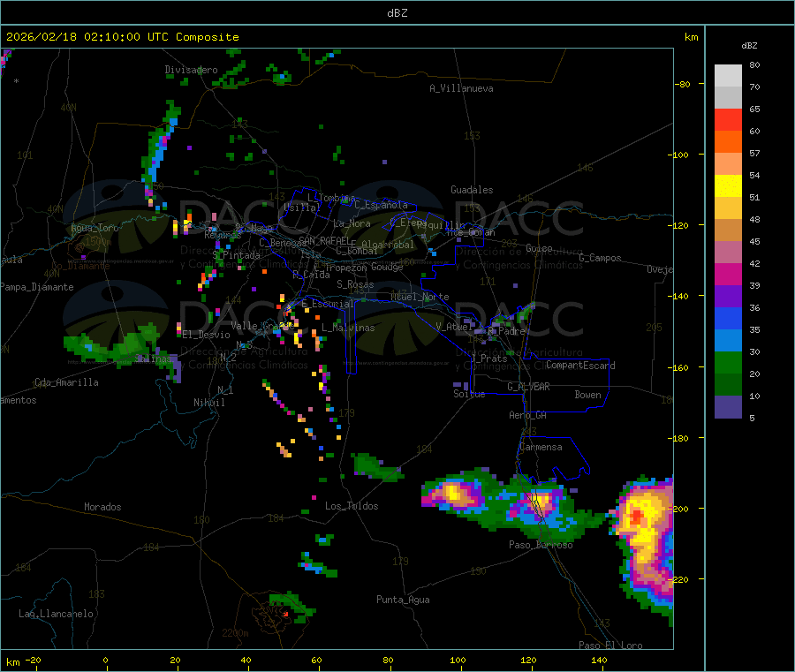
Task: Click the 35 dBZ blue color swatch
Action: (x=728, y=318)
